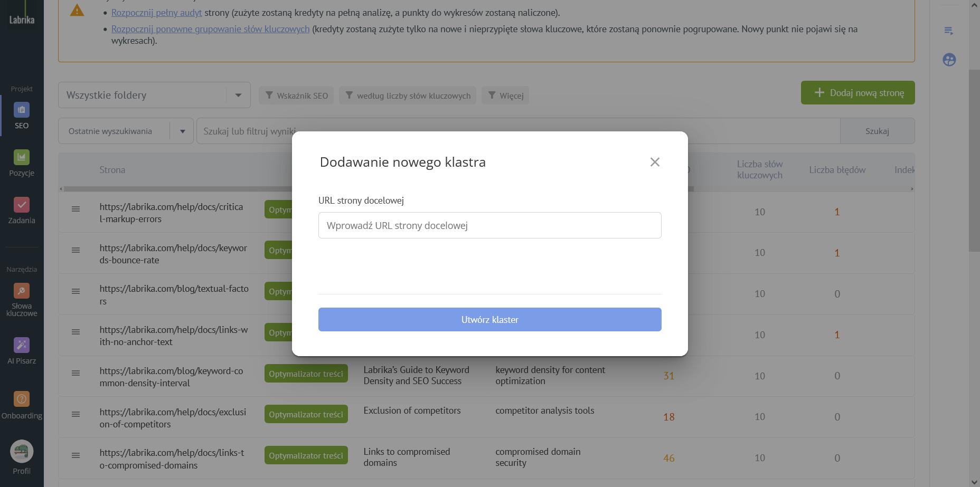Click the URL strony docelowej input field

pos(489,226)
